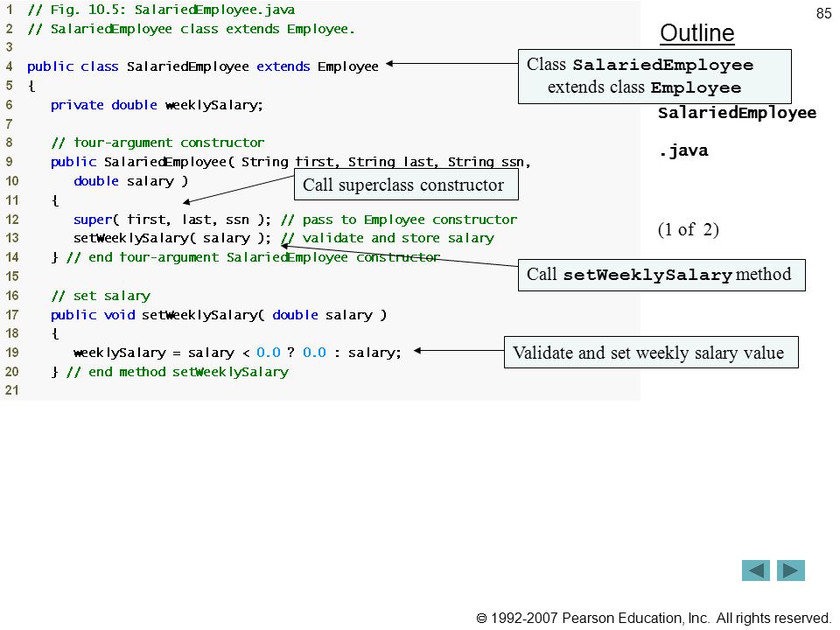Click the 'Call setWeeklySalary method' callout text
Screen dimensions: 840x630
659,274
